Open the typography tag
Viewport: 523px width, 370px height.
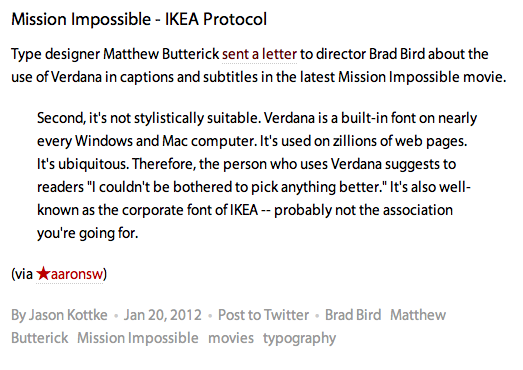tap(300, 339)
